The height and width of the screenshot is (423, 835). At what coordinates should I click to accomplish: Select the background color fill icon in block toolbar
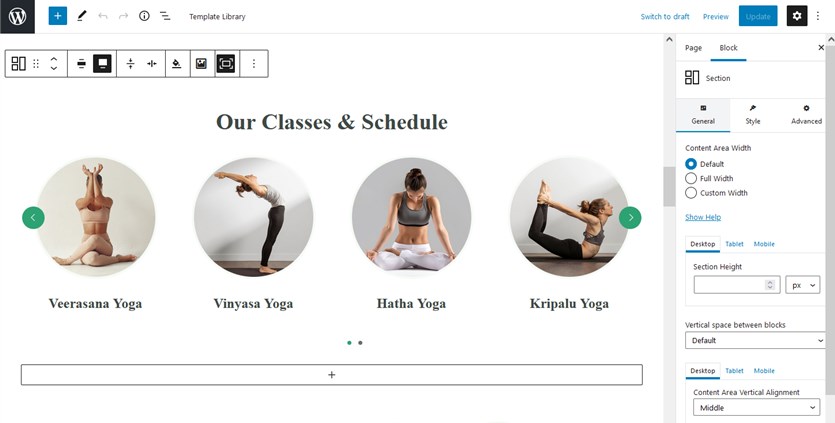pos(177,64)
